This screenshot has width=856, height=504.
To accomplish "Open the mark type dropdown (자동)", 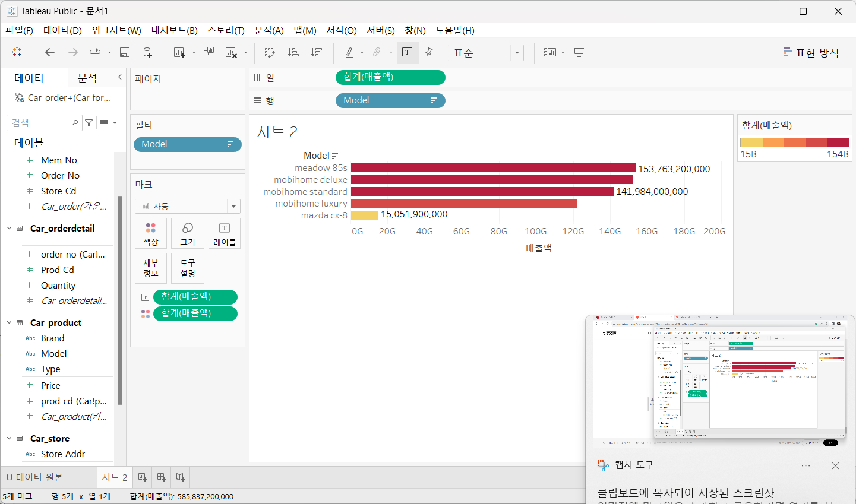I will coord(188,206).
